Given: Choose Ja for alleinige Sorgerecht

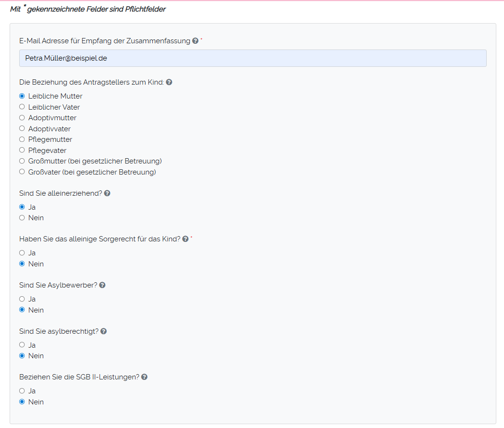Looking at the screenshot, I should [22, 253].
